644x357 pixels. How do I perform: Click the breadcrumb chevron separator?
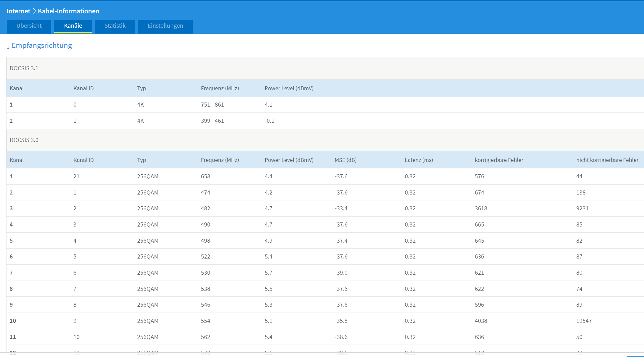point(34,11)
